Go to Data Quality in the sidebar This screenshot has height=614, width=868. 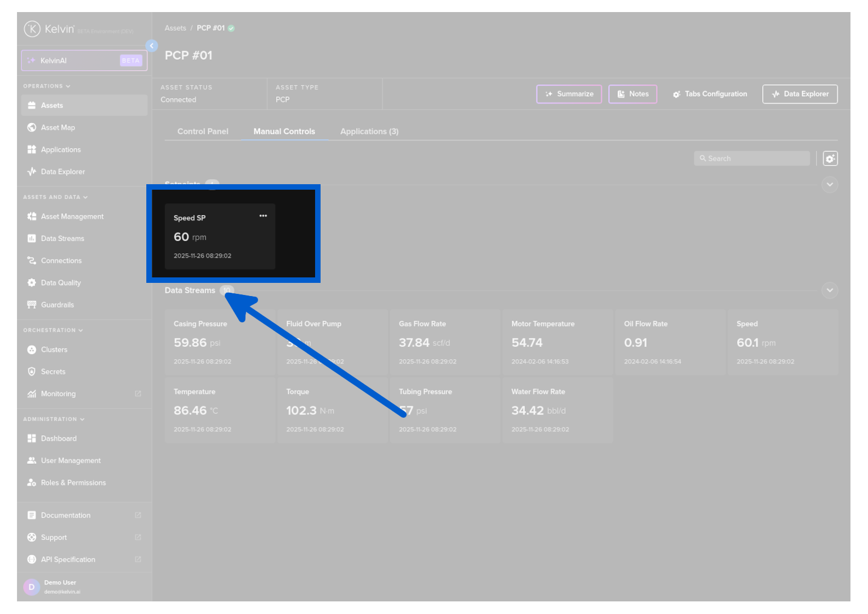tap(60, 283)
